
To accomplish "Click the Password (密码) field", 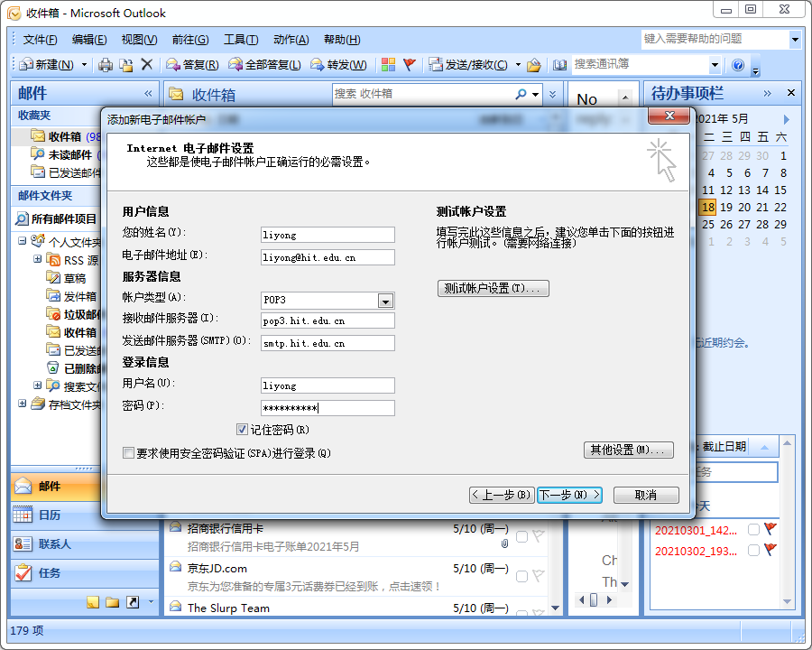I will 328,408.
